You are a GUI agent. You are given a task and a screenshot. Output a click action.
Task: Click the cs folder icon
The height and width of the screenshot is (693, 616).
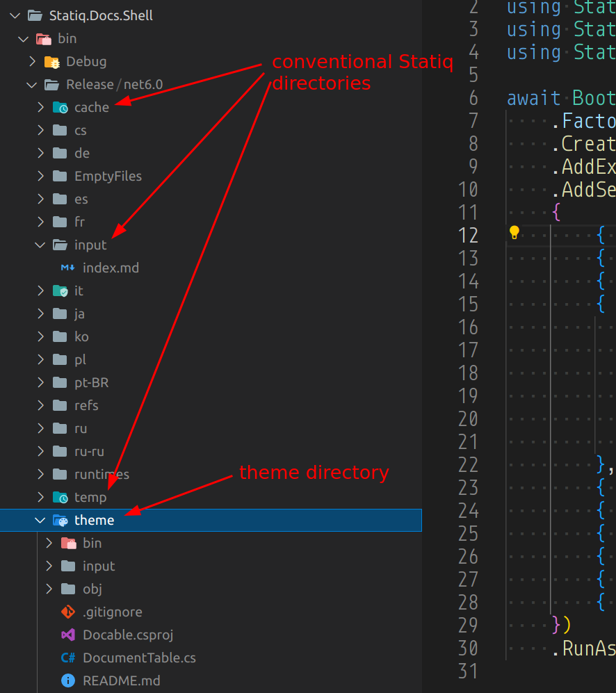coord(60,131)
